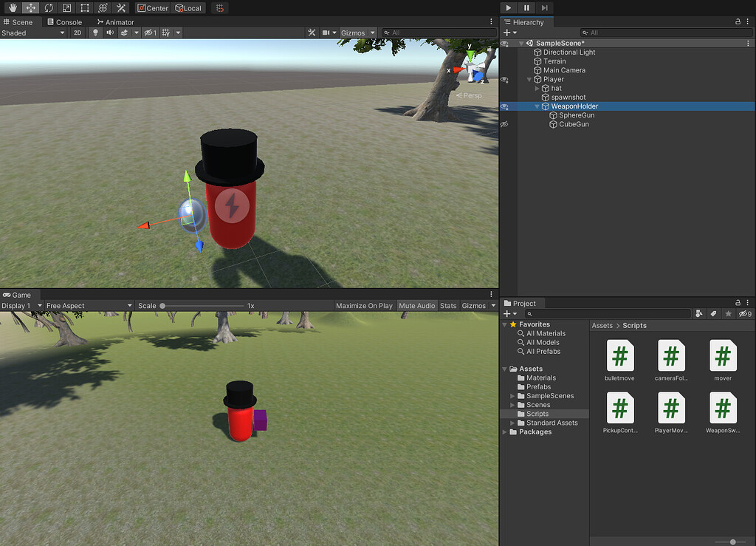Click the Pause button
The image size is (756, 546).
coord(525,8)
